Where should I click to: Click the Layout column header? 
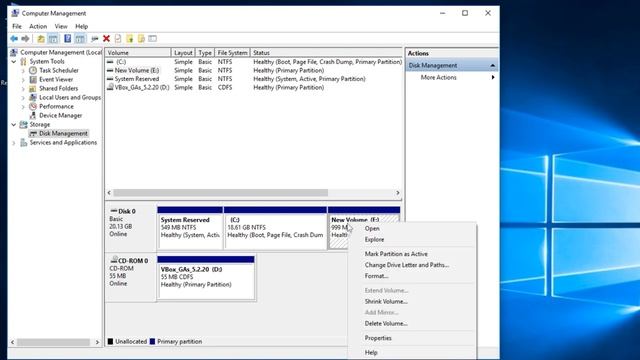pyautogui.click(x=182, y=53)
